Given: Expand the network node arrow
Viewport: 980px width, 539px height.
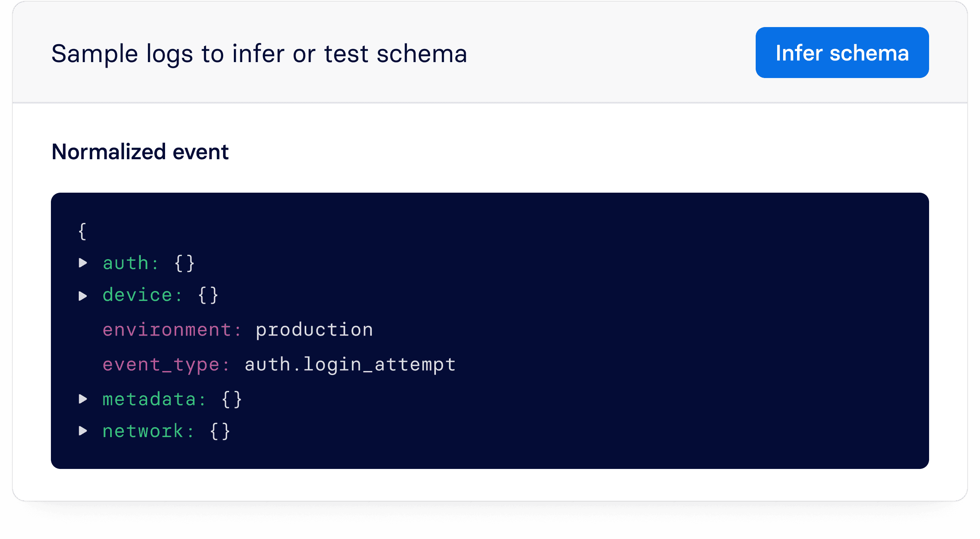Looking at the screenshot, I should click(83, 431).
